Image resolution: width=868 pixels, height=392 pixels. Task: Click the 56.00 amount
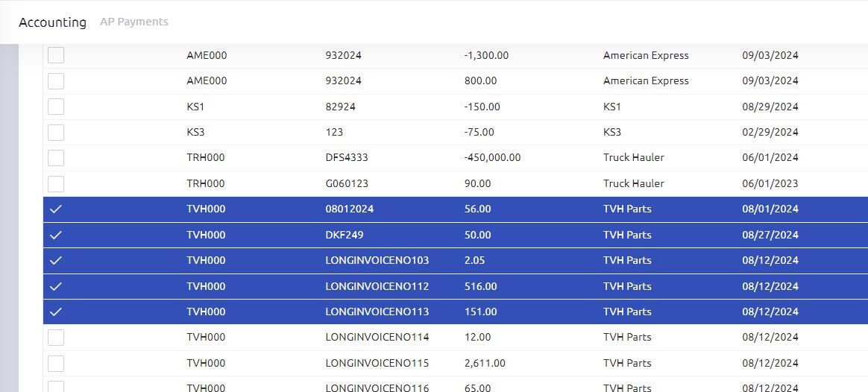point(478,209)
